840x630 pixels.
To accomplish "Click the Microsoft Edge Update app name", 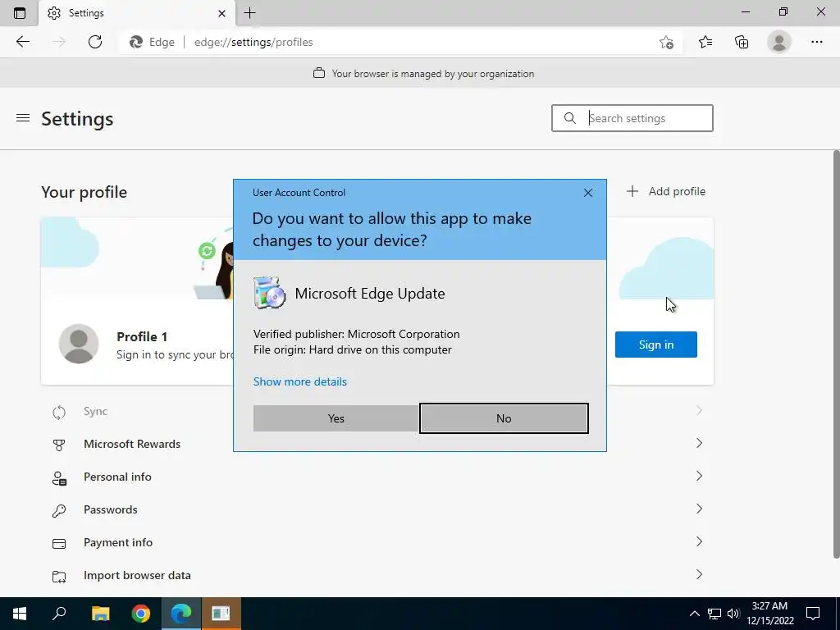I will (370, 294).
